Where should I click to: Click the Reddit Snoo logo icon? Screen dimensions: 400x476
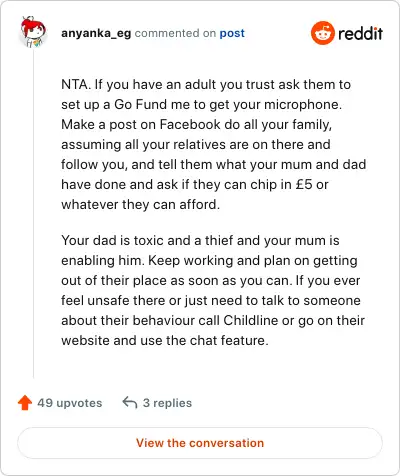(x=322, y=33)
